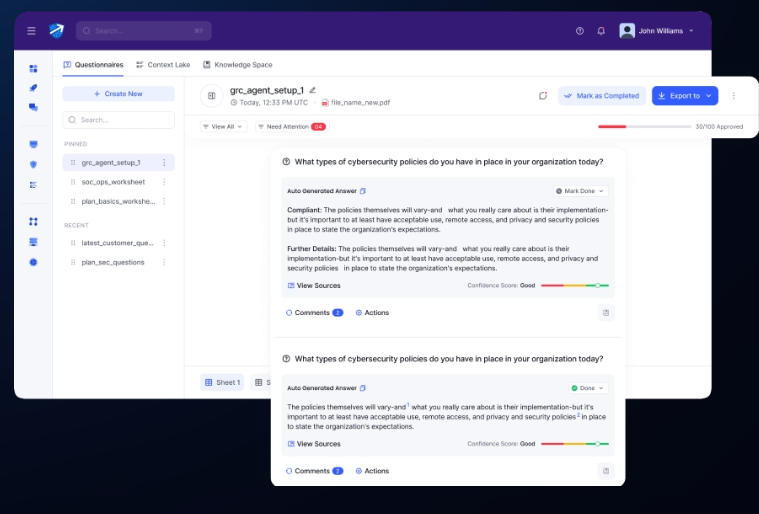Click the copy icon beside Mark as Completed
This screenshot has width=759, height=514.
tap(543, 96)
